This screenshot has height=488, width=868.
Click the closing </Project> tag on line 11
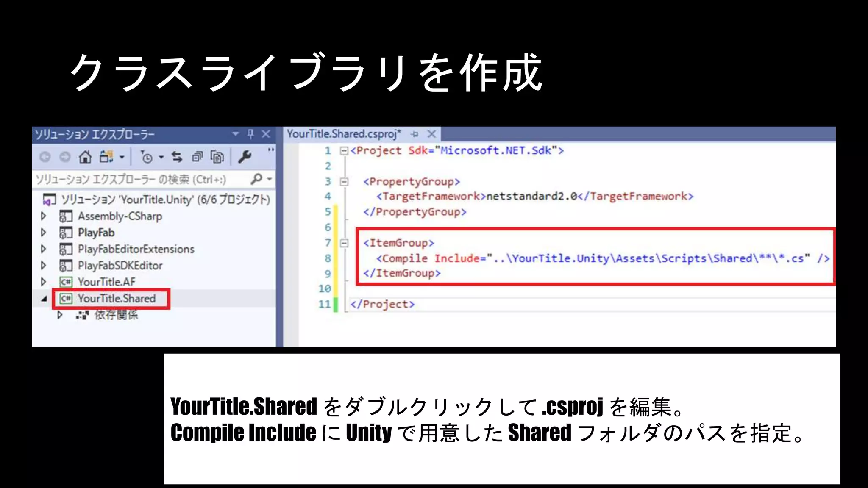click(382, 304)
